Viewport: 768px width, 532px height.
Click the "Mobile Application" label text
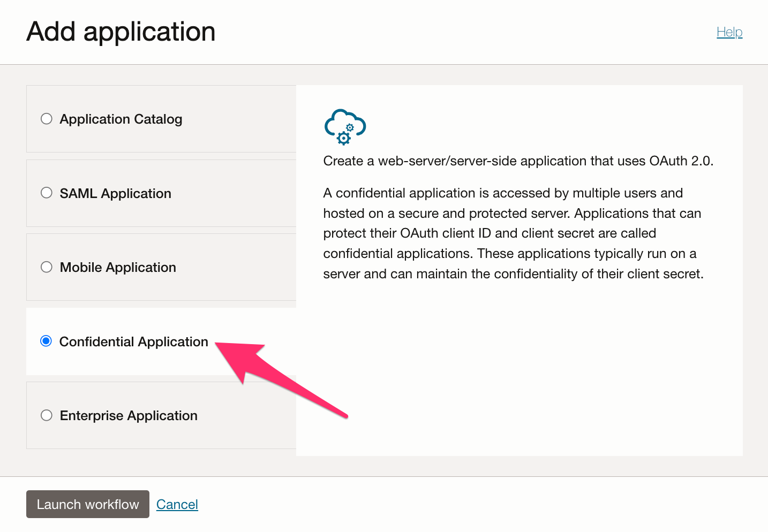pyautogui.click(x=118, y=267)
